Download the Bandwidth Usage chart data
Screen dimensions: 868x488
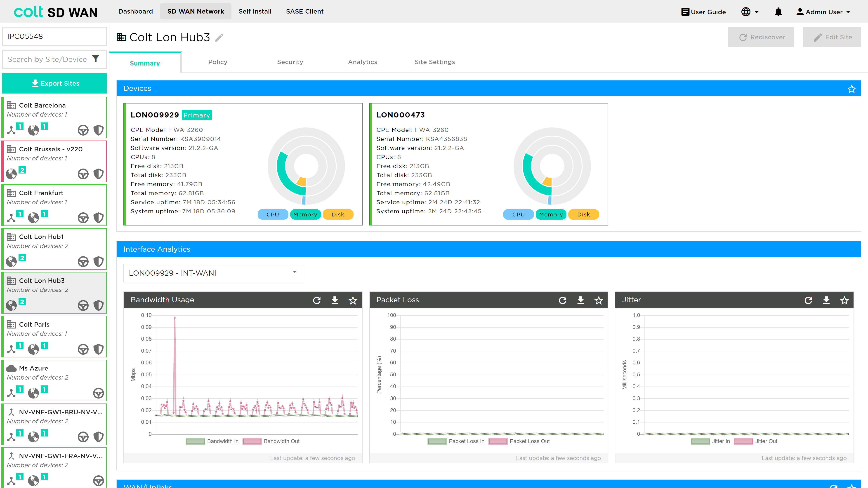335,300
